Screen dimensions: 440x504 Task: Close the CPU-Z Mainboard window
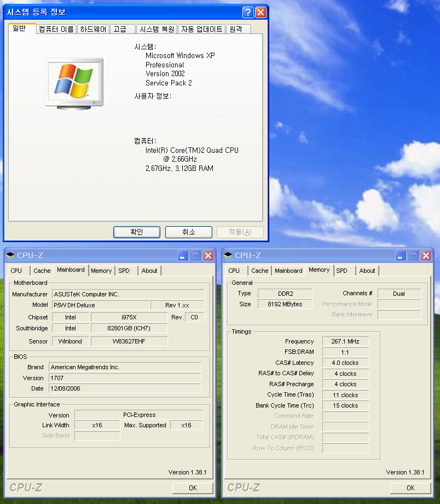click(x=209, y=256)
